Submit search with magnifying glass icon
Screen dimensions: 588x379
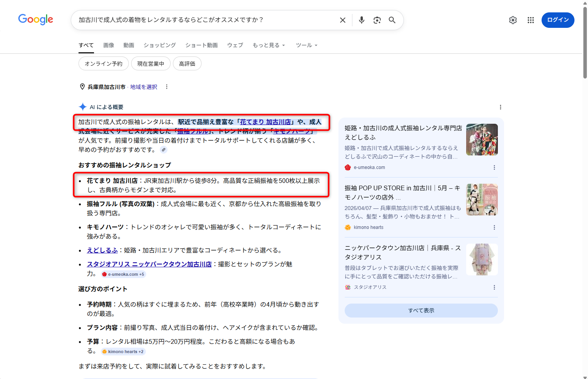pos(392,20)
